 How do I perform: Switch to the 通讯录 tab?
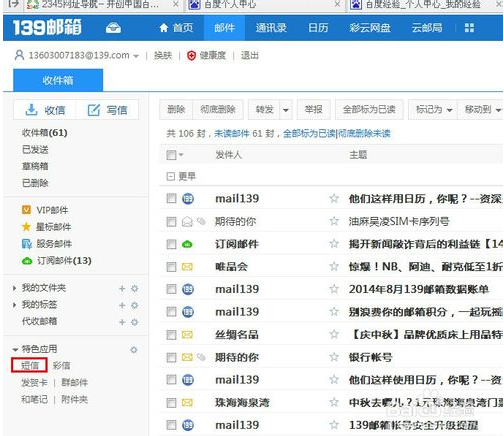(271, 28)
